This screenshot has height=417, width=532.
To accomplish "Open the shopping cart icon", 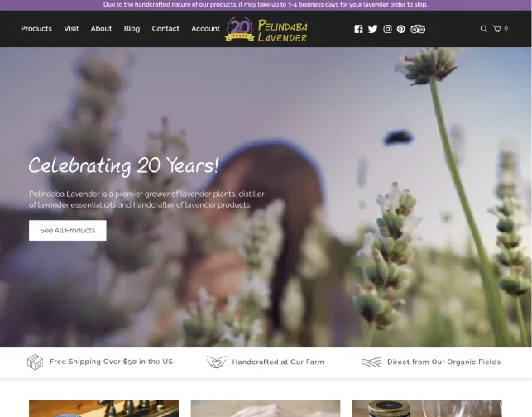I will click(496, 29).
